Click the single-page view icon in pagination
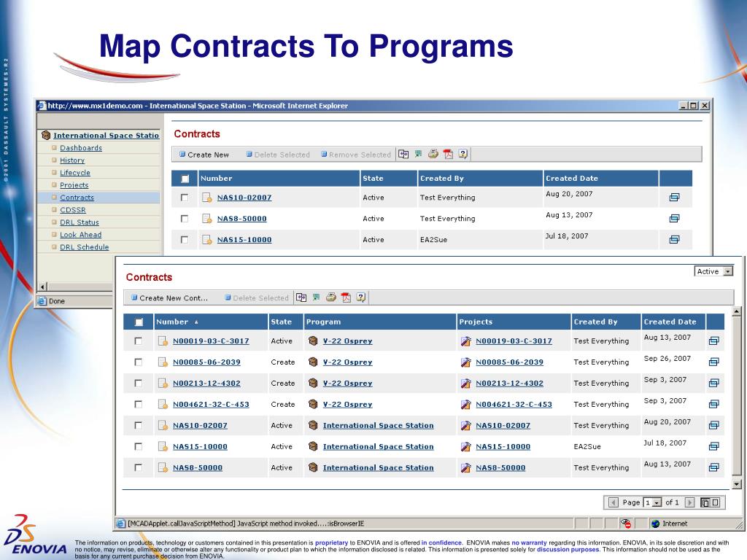The image size is (747, 560). click(715, 502)
